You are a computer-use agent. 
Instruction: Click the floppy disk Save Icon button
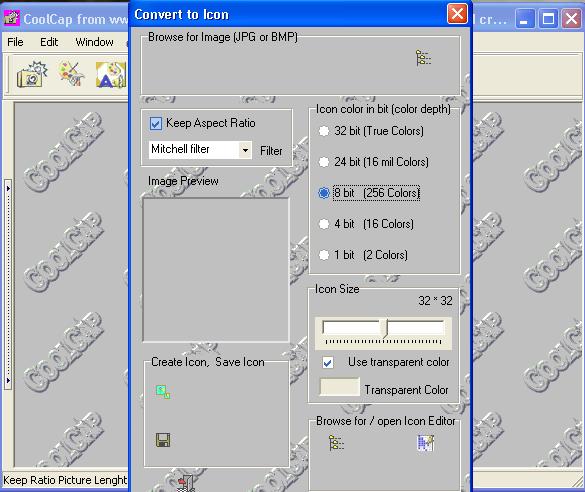[x=163, y=440]
